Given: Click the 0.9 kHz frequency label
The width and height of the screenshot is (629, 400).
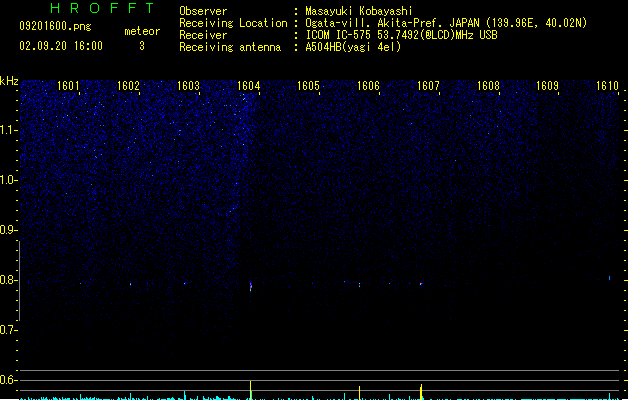Looking at the screenshot, I should pyautogui.click(x=8, y=230).
